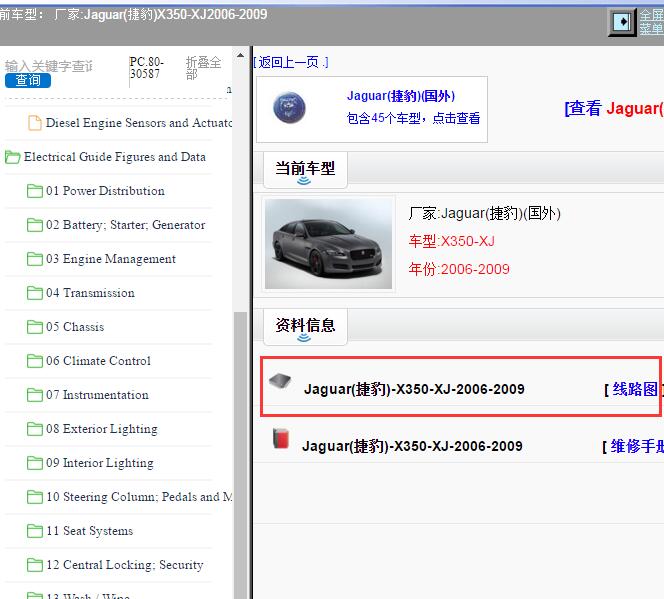Click the red 车型:X350-XJ text
This screenshot has height=599, width=664.
pos(451,241)
